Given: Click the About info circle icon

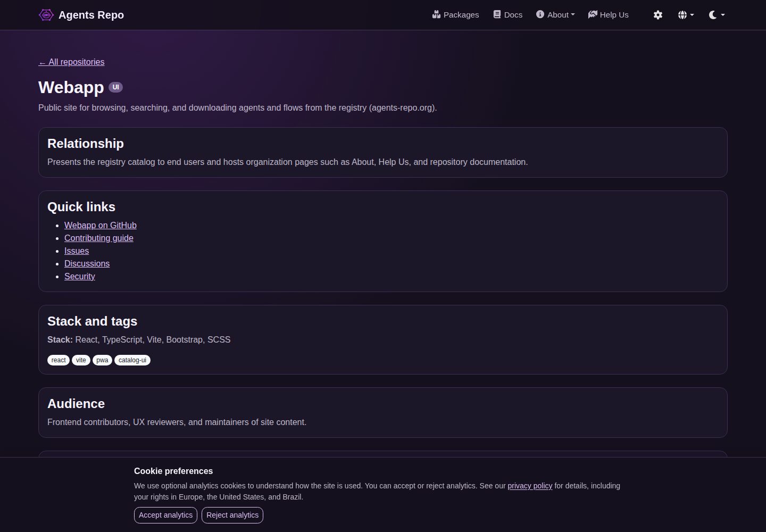Looking at the screenshot, I should tap(540, 14).
